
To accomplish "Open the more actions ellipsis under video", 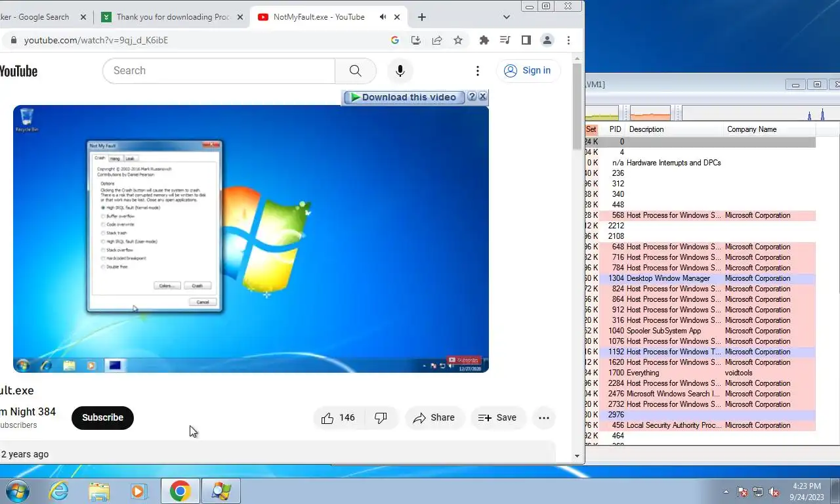I will [x=544, y=417].
